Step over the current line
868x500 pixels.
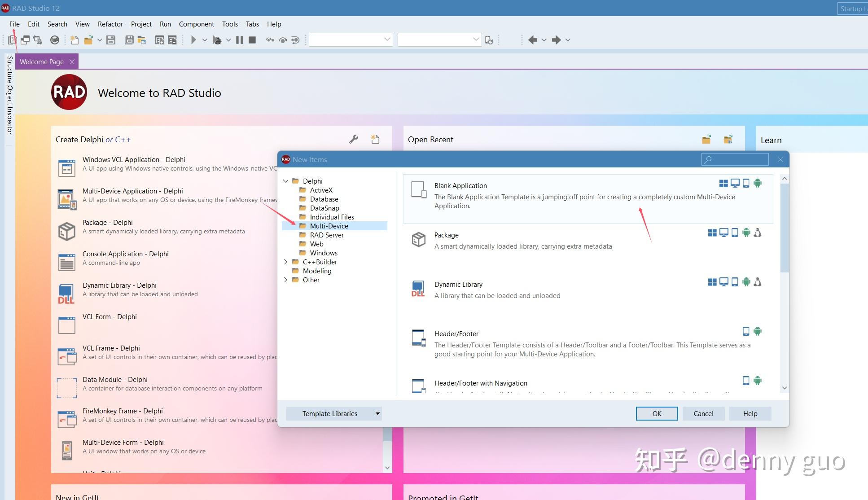pyautogui.click(x=270, y=40)
